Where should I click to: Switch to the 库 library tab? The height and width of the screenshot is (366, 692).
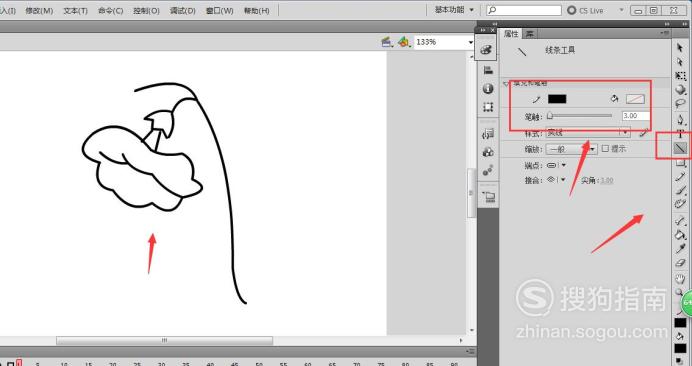coord(530,34)
